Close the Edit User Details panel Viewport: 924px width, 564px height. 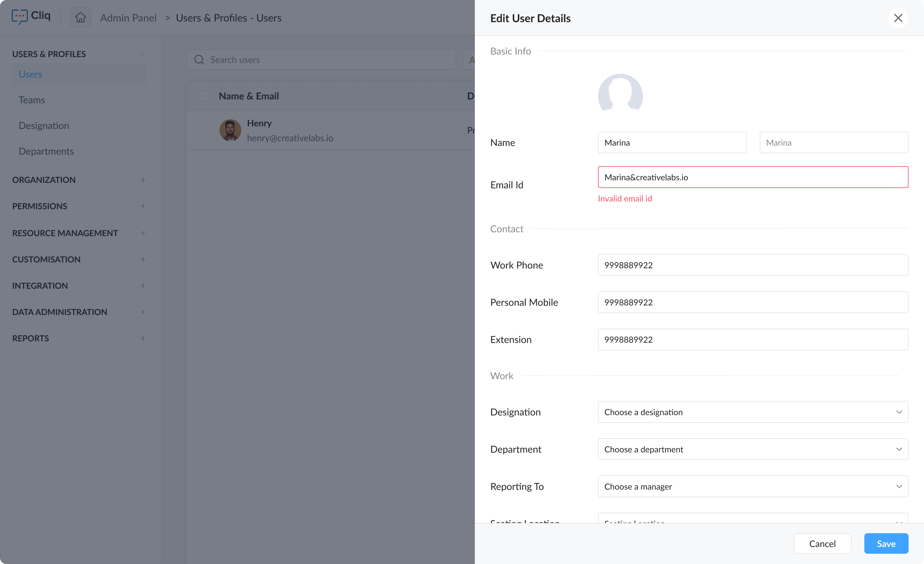pyautogui.click(x=898, y=18)
